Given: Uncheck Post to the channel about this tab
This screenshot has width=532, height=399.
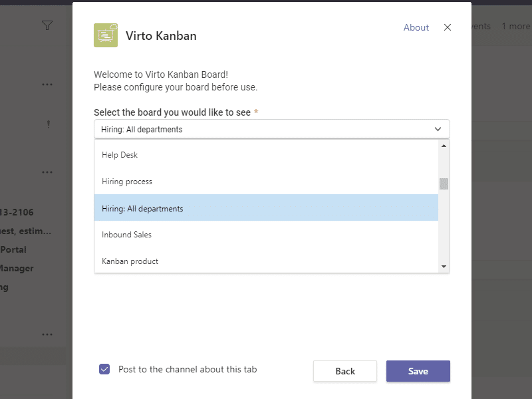Looking at the screenshot, I should tap(104, 369).
